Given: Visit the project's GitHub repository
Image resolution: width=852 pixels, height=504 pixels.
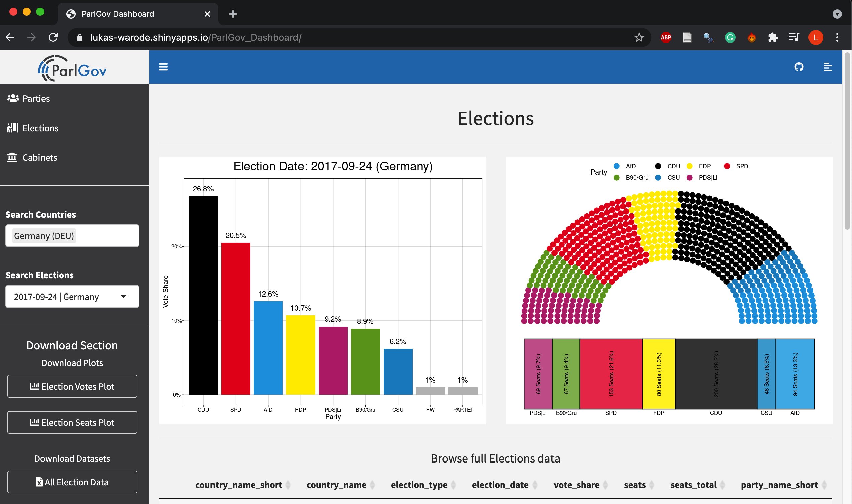Looking at the screenshot, I should tap(799, 67).
